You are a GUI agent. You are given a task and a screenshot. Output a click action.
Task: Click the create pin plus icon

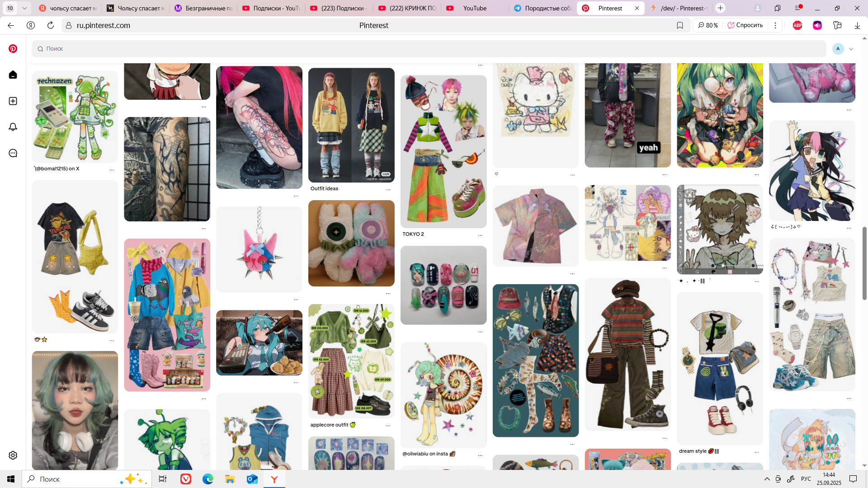(13, 101)
